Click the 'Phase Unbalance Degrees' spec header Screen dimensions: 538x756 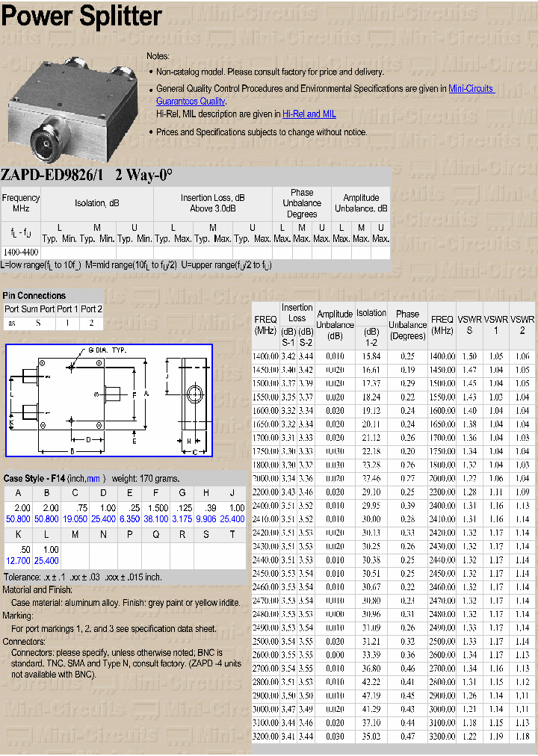302,203
